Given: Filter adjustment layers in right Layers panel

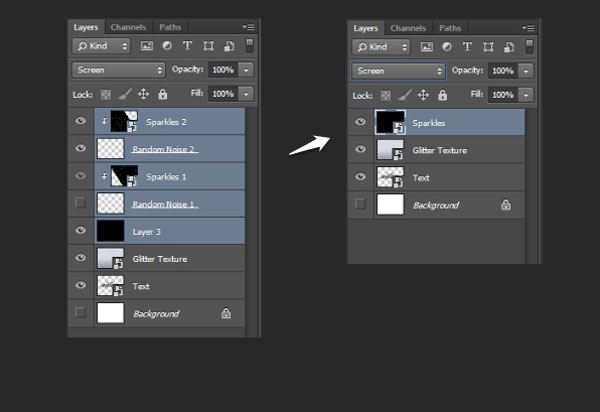Looking at the screenshot, I should click(x=447, y=47).
